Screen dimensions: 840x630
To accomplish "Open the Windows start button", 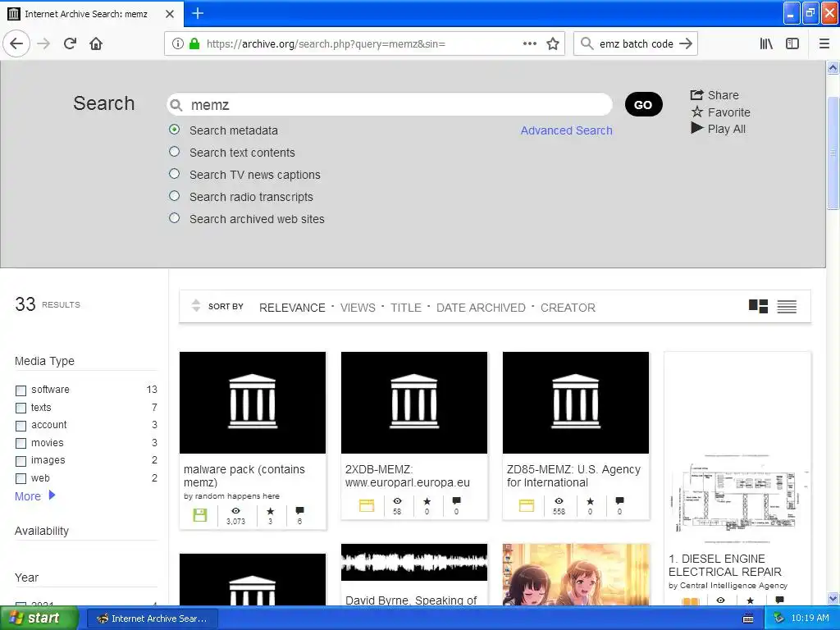I will pyautogui.click(x=39, y=619).
